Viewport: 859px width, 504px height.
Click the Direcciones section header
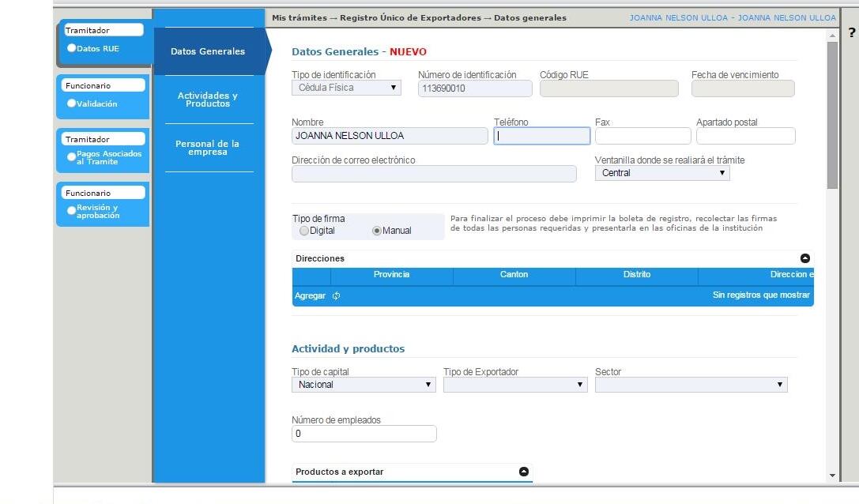[552, 258]
